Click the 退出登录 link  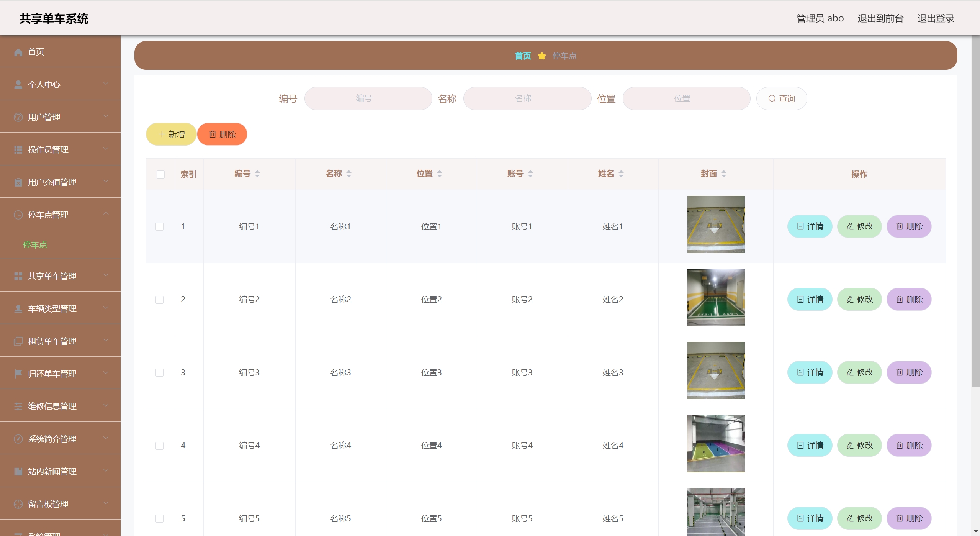(x=935, y=18)
